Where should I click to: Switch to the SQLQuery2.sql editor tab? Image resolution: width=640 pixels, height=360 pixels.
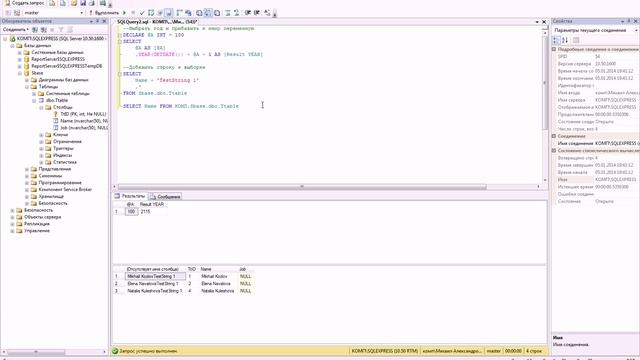tap(157, 22)
